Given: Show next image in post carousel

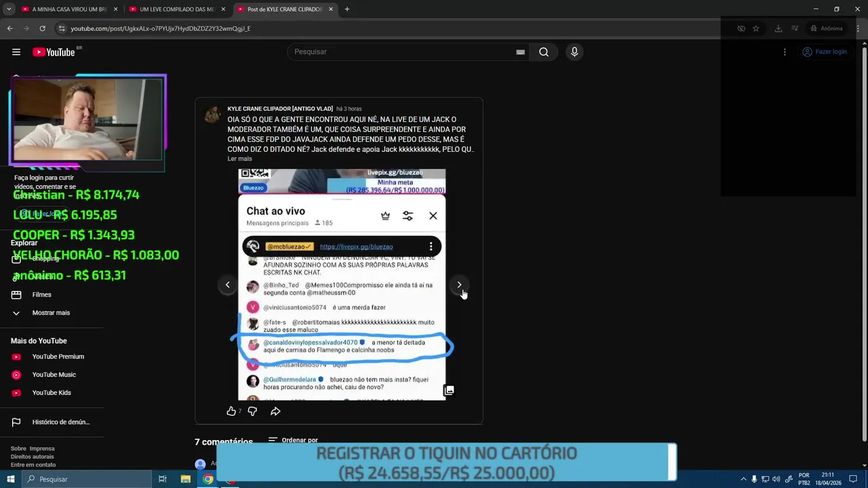Looking at the screenshot, I should pos(459,285).
